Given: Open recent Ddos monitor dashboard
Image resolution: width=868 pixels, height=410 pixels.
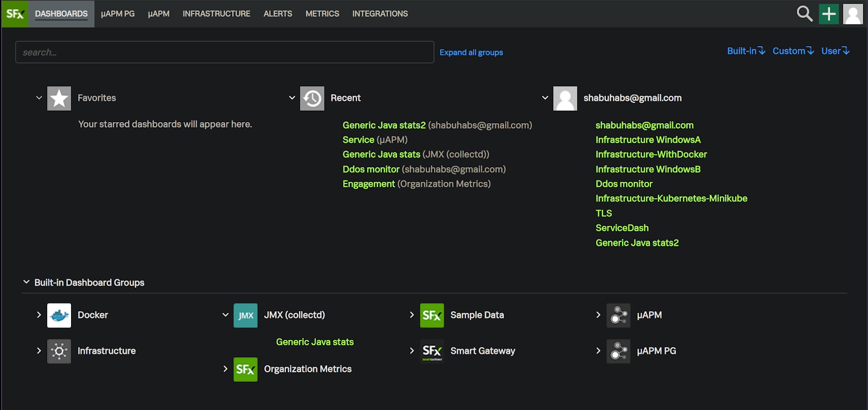Looking at the screenshot, I should pos(371,169).
